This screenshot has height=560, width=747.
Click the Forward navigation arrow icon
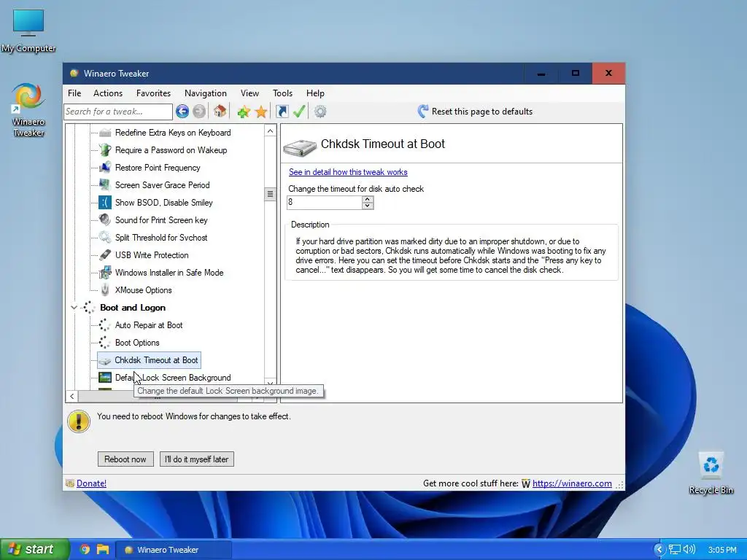point(199,112)
